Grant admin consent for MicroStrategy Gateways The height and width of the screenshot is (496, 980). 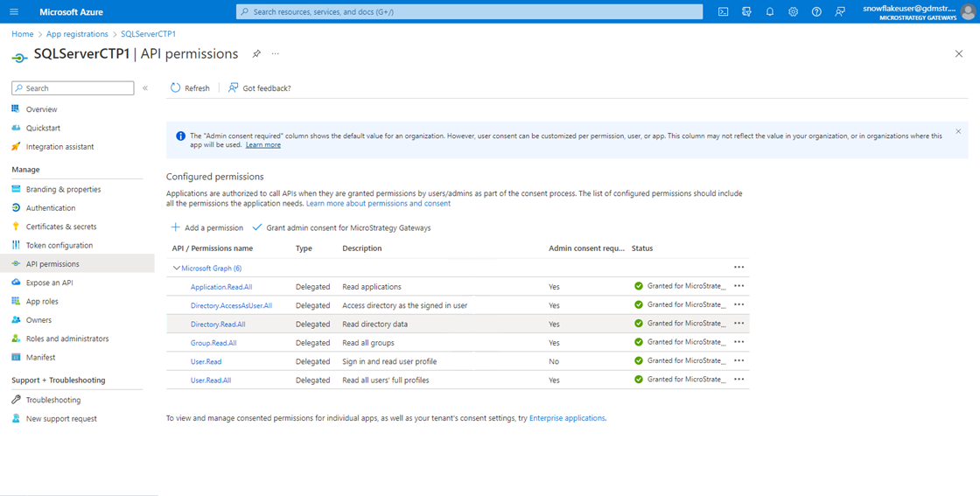[x=341, y=227]
